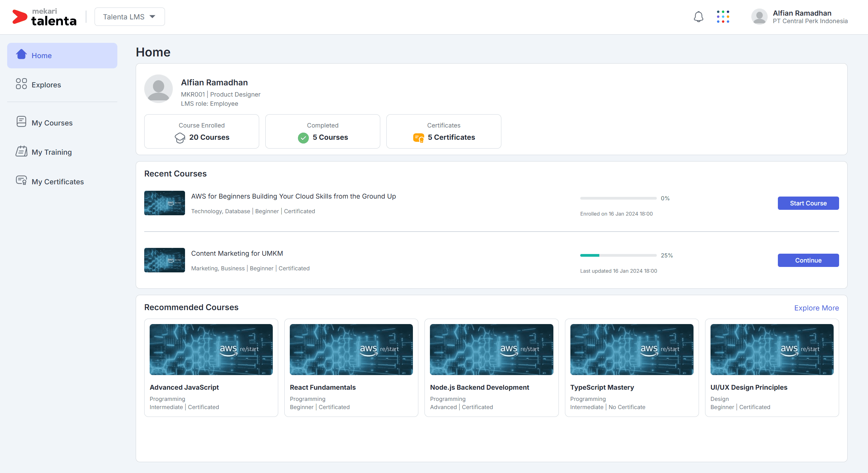Screen dimensions: 868x473
Task: Click the Home house icon in sidebar
Action: 21,54
